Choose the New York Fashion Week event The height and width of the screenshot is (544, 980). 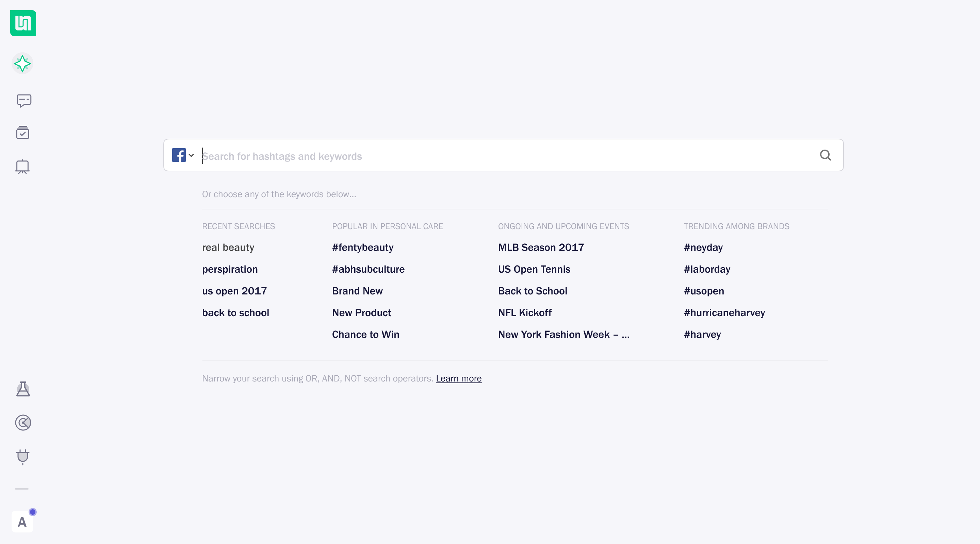pyautogui.click(x=563, y=334)
